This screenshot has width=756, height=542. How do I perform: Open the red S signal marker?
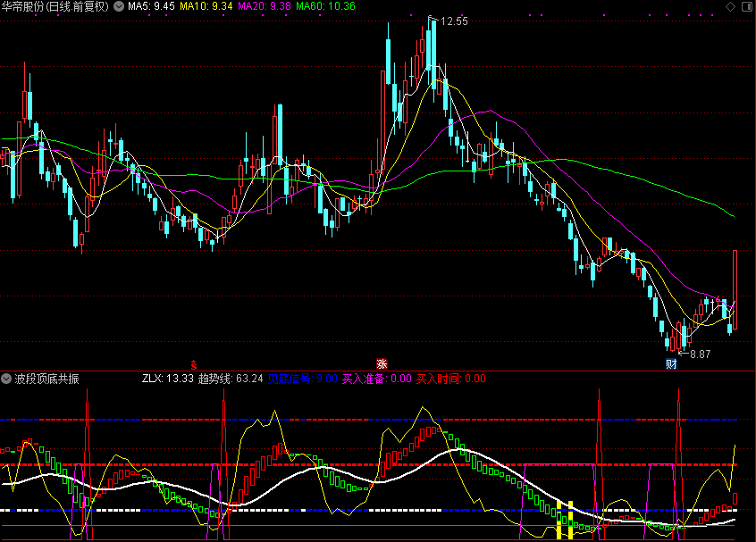click(193, 364)
